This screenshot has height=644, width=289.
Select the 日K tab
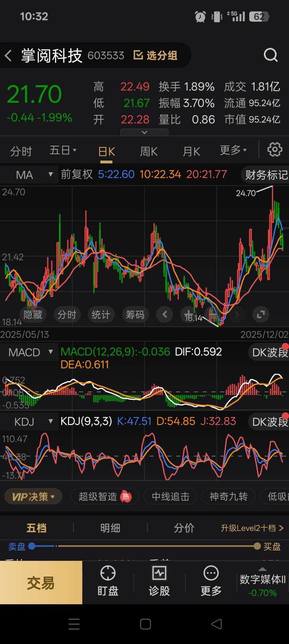tap(107, 151)
